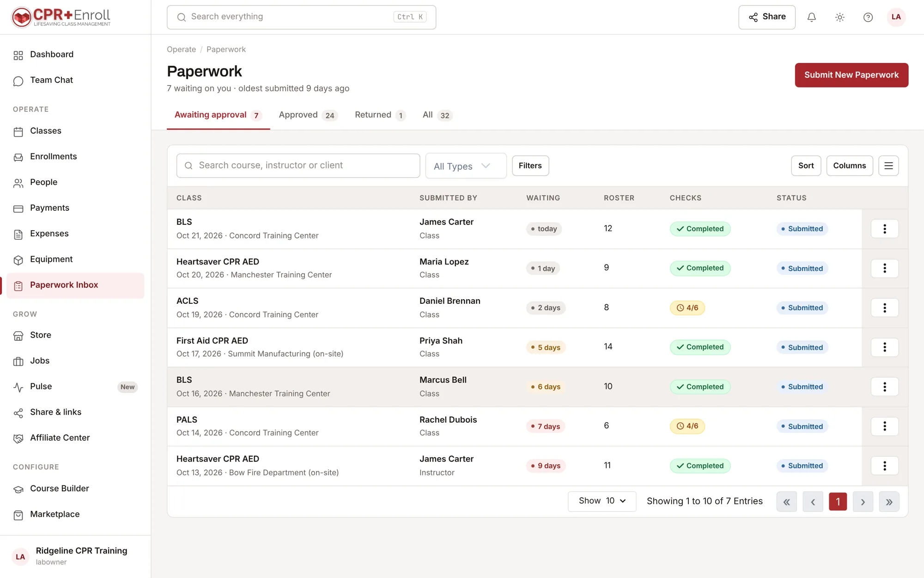The width and height of the screenshot is (924, 578).
Task: Open Marketplace in sidebar
Action: coord(75,515)
